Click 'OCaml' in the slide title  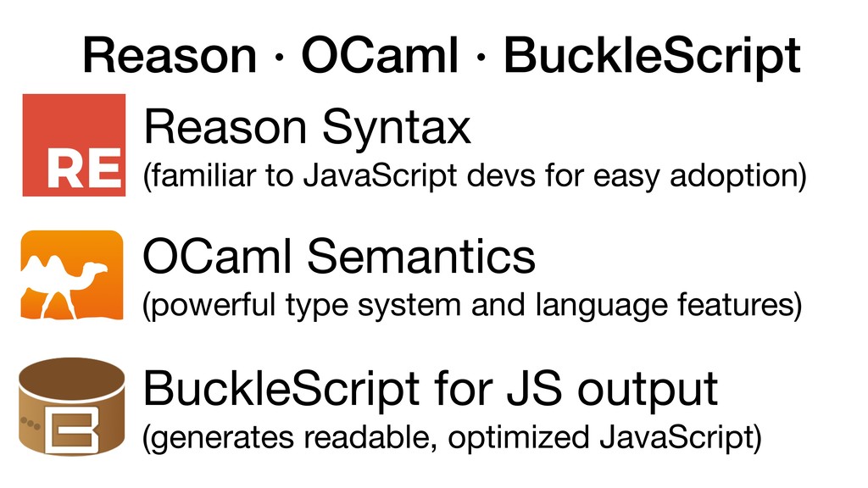tap(380, 55)
